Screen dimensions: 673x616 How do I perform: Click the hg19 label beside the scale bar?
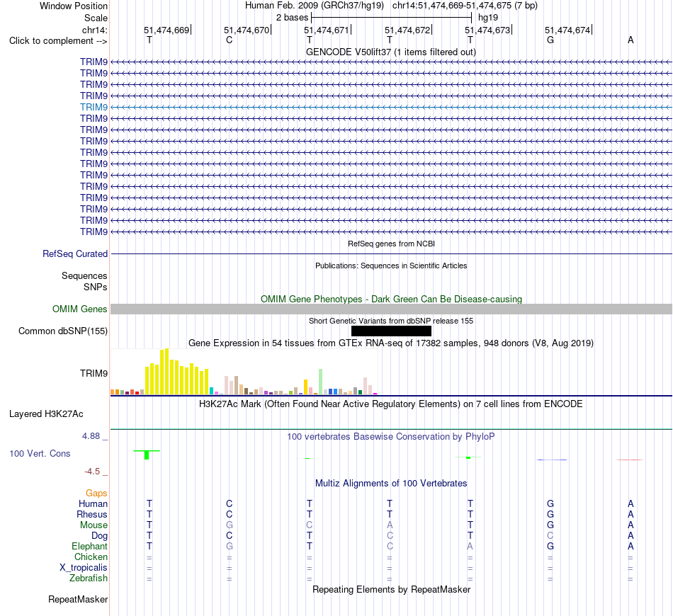pos(488,18)
